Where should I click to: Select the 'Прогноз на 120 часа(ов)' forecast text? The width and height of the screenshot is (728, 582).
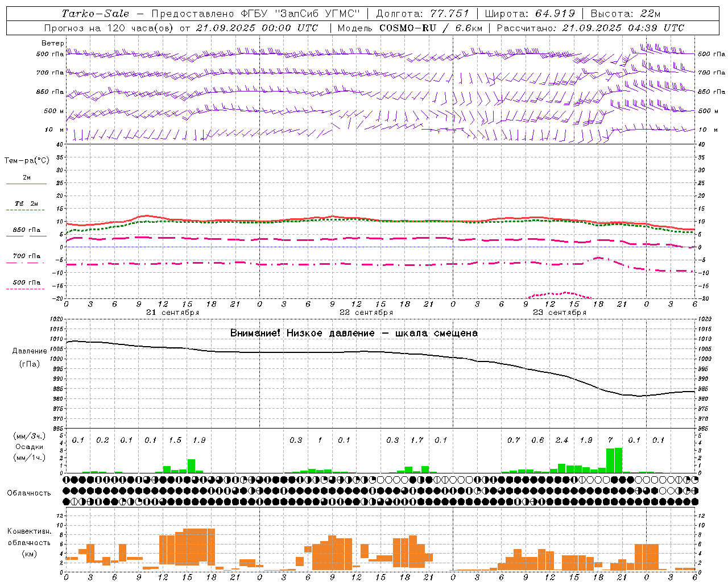pos(108,28)
